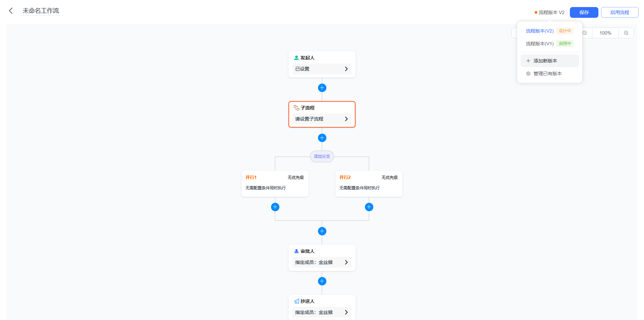The image size is (644, 320).
Task: Add node above 审批人 with plus icon
Action: coord(322,231)
